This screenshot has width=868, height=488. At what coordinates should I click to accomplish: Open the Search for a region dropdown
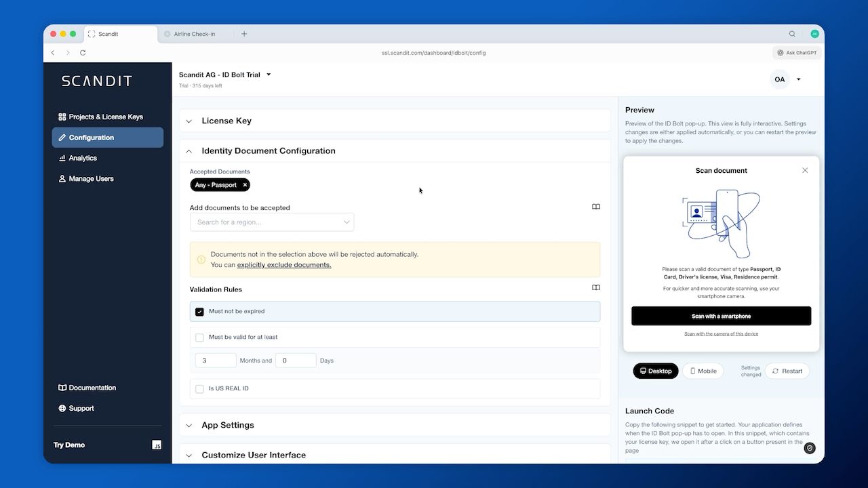point(272,222)
